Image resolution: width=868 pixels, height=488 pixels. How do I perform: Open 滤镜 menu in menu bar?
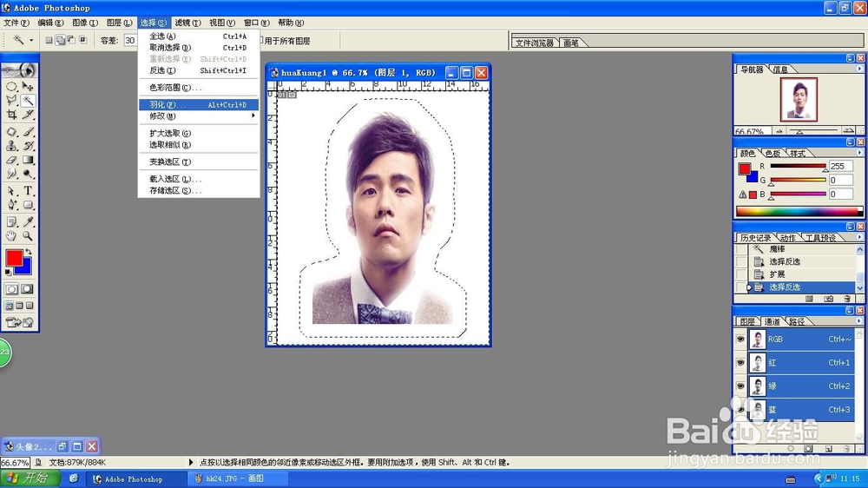[187, 23]
